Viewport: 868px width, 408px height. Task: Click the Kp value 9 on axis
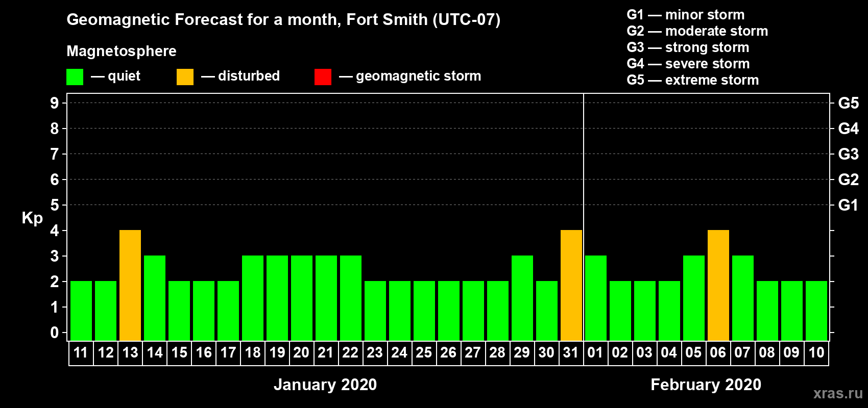55,103
